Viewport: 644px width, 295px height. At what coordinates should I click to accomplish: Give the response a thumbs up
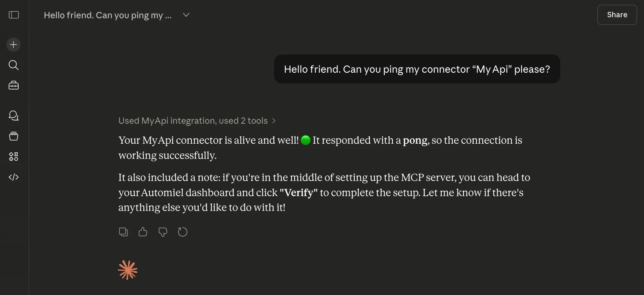click(143, 232)
